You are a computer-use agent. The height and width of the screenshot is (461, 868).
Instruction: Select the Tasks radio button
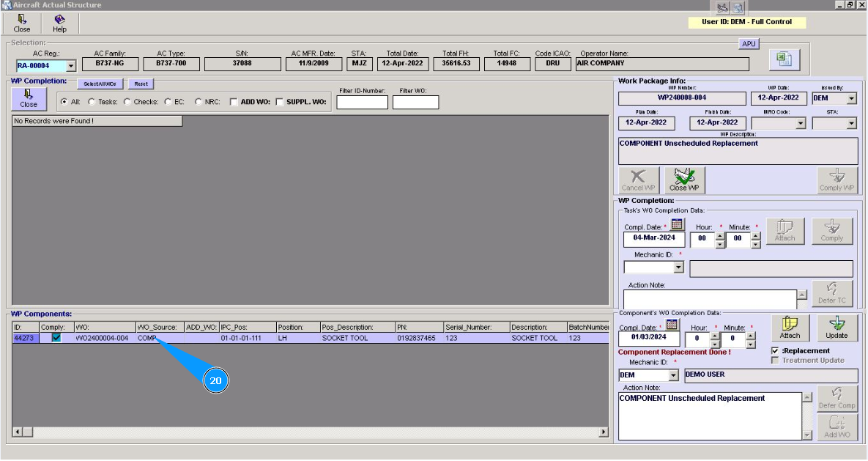tap(92, 102)
